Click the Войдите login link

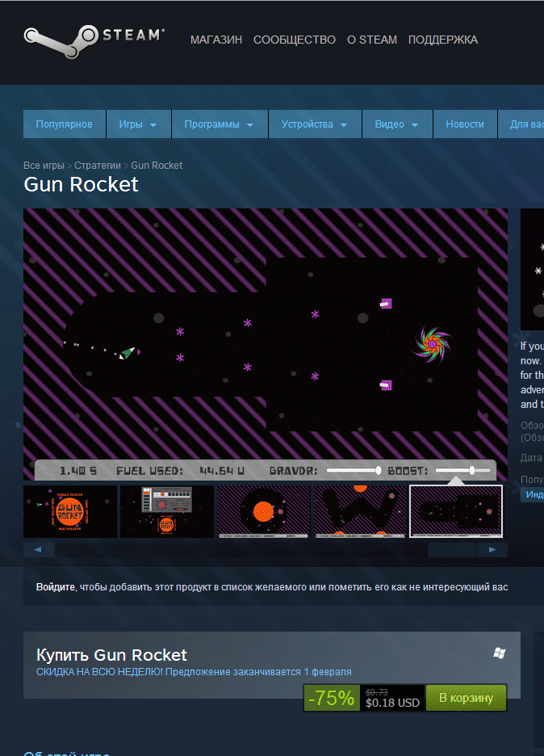pyautogui.click(x=56, y=587)
